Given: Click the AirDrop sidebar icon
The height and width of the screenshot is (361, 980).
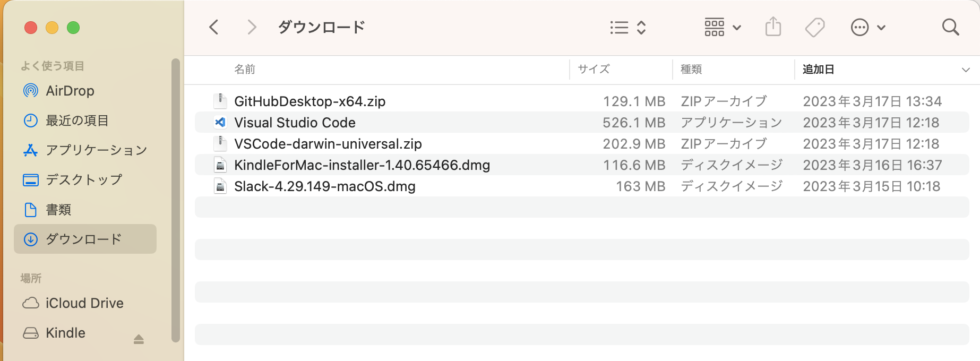Looking at the screenshot, I should point(31,91).
